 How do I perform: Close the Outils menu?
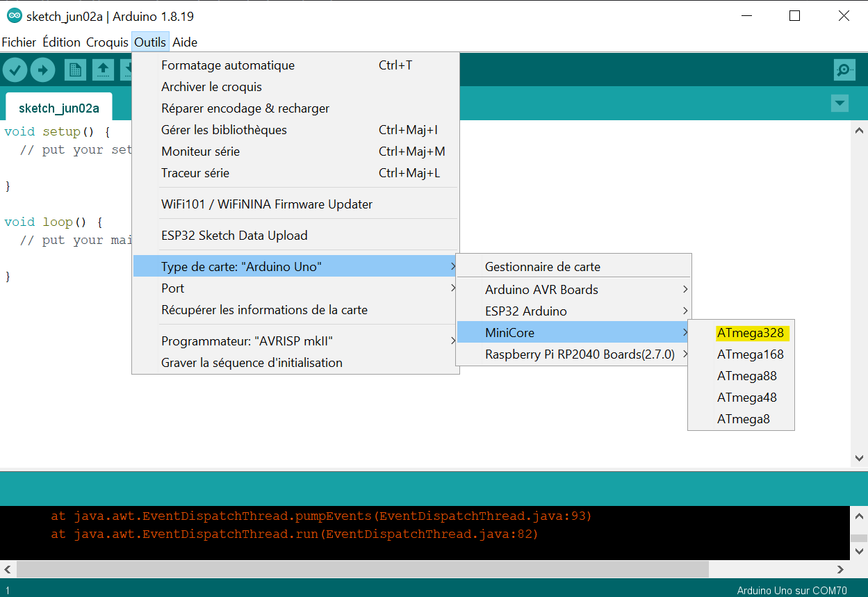pyautogui.click(x=150, y=42)
